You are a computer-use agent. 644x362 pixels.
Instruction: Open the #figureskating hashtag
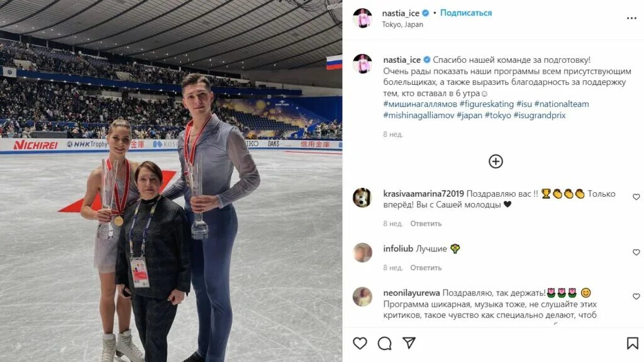[x=487, y=104]
